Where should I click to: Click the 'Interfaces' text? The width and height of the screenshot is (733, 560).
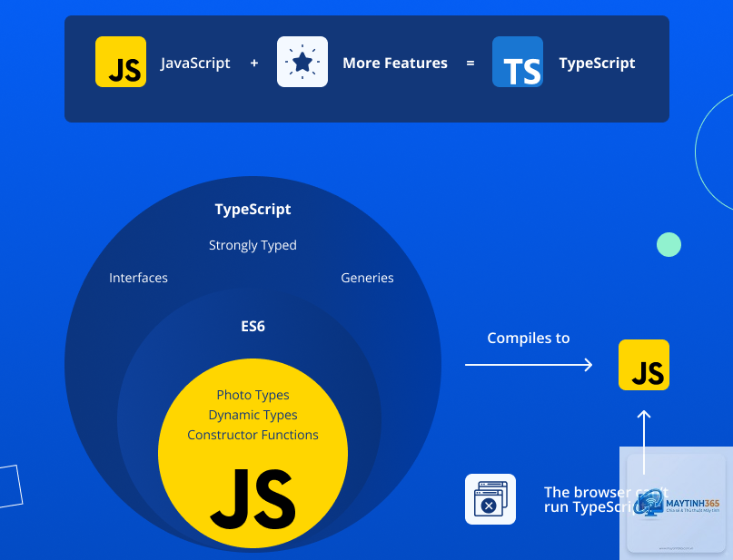tap(138, 278)
